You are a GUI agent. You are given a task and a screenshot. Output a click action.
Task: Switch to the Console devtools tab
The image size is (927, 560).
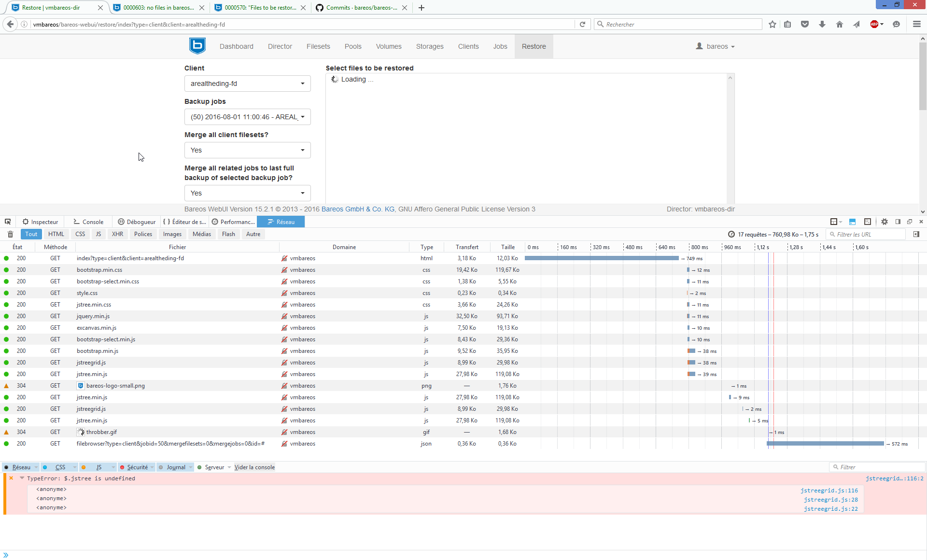[88, 222]
